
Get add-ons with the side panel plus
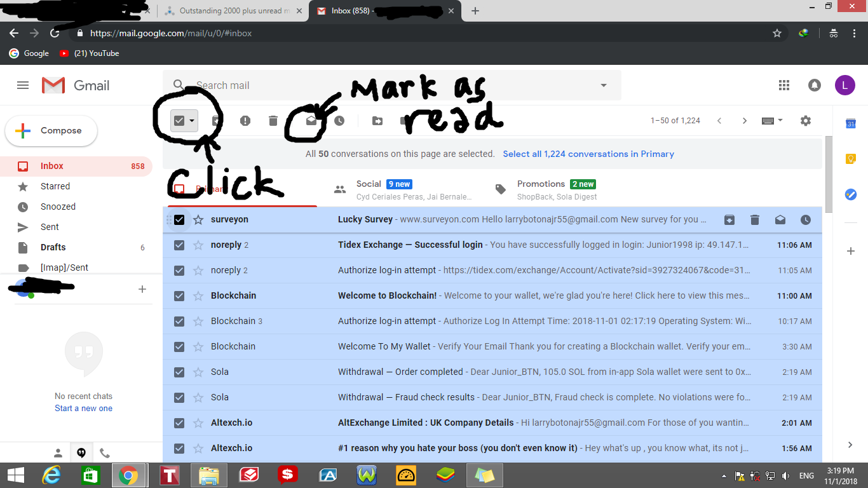[851, 251]
